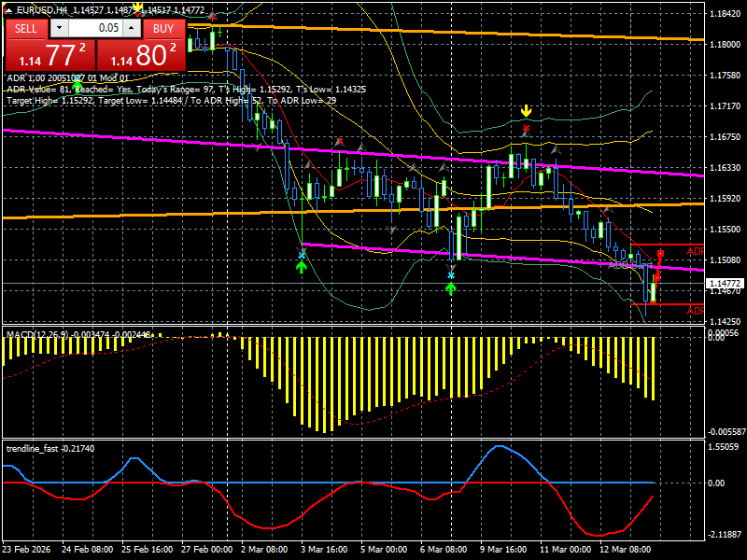Select cyan star marker at 6 Mar low
This screenshot has width=747, height=560.
451,275
